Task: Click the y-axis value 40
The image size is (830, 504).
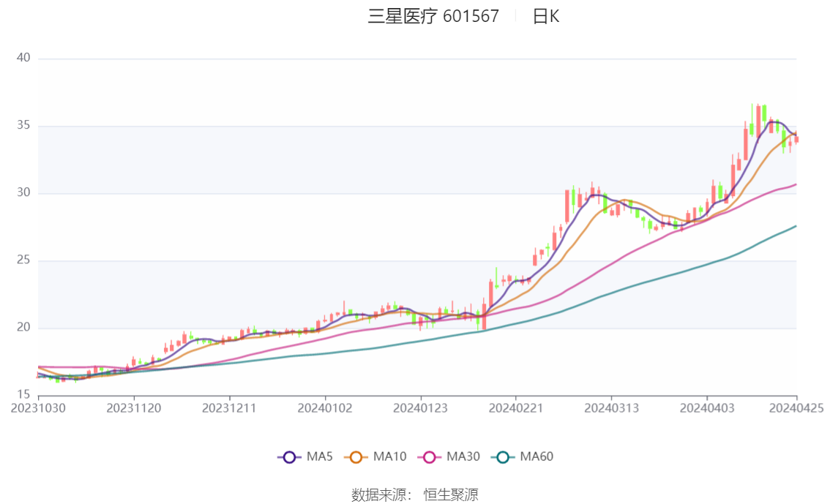Action: pos(23,58)
